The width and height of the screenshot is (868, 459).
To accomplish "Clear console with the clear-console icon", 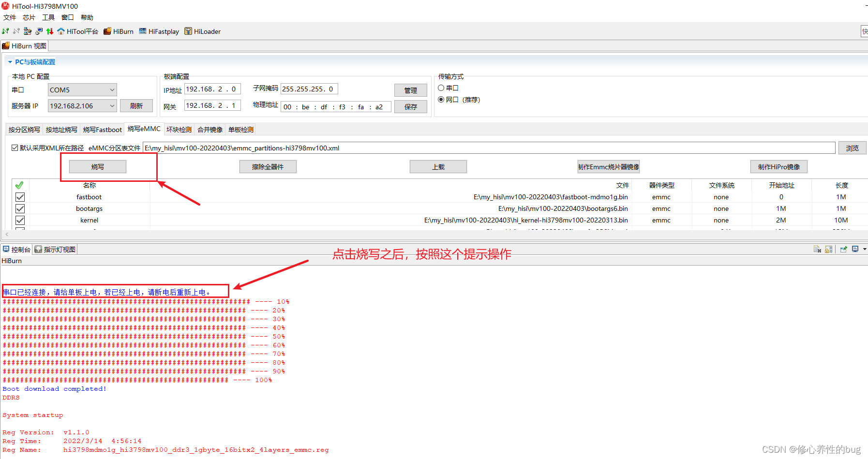I will [x=817, y=249].
